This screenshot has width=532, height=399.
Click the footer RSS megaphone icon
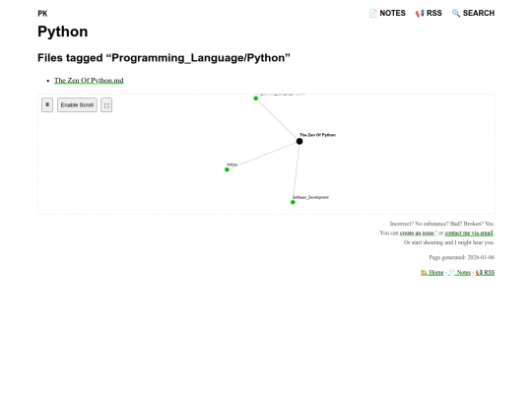[479, 273]
